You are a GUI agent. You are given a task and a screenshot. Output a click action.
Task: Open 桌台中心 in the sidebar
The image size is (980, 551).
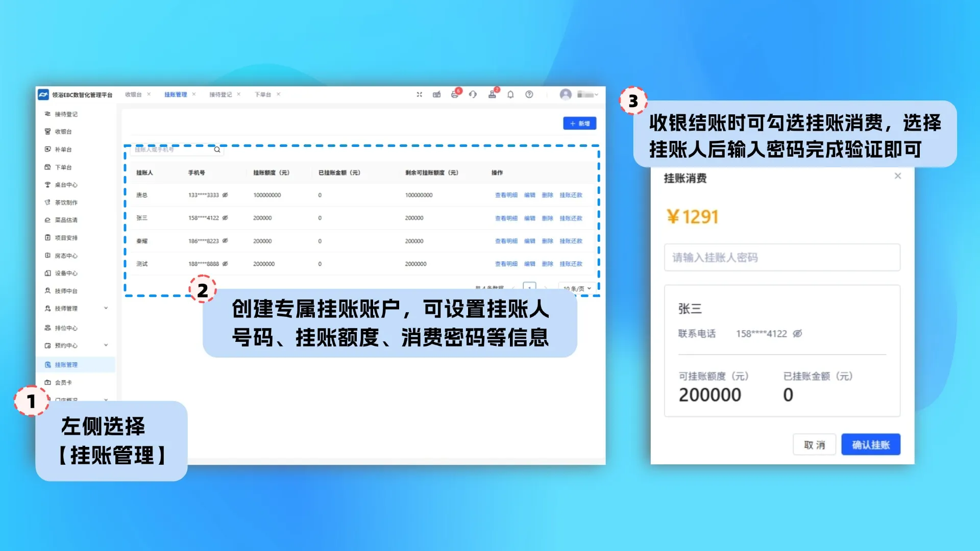click(x=66, y=185)
